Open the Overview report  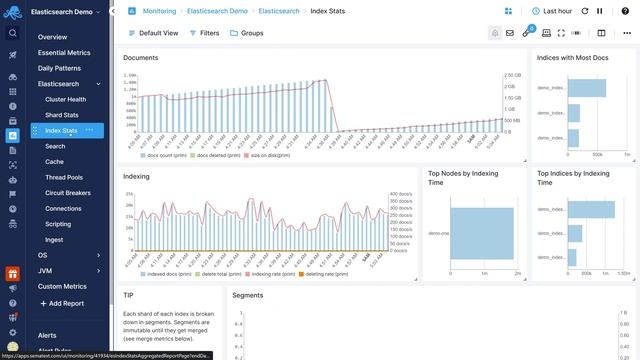tap(52, 37)
